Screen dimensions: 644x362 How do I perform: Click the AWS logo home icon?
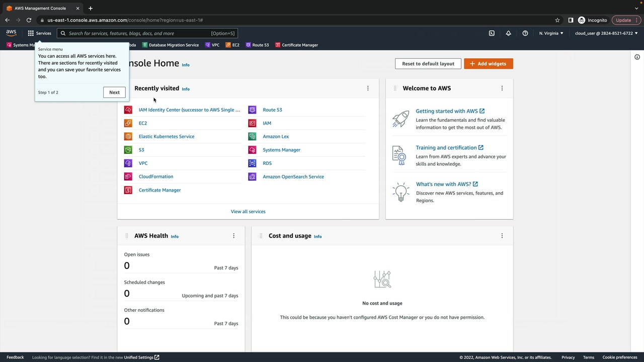coord(11,33)
